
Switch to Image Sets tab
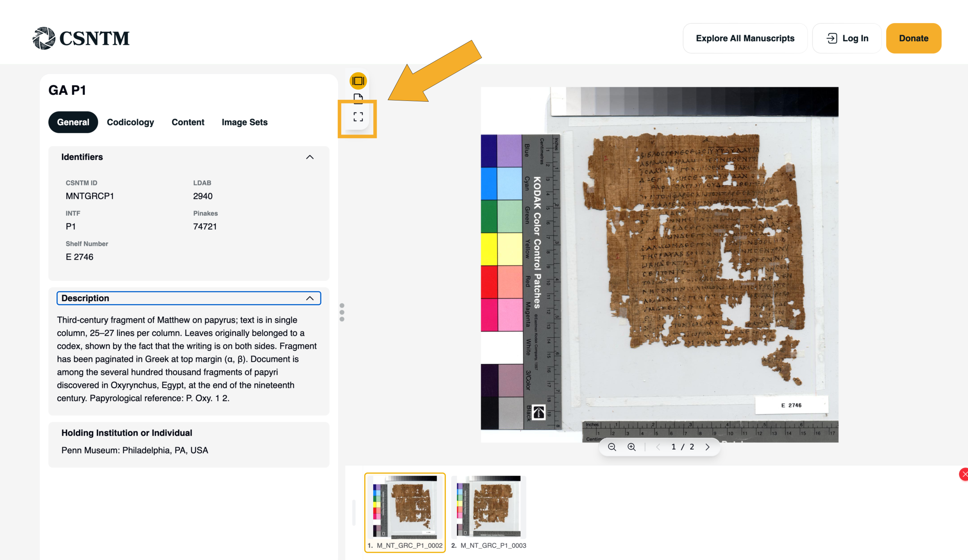coord(244,122)
